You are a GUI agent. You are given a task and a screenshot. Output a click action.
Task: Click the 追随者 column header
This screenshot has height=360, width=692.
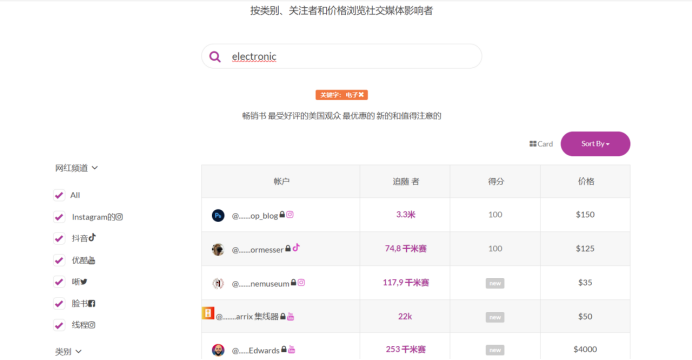click(x=406, y=181)
